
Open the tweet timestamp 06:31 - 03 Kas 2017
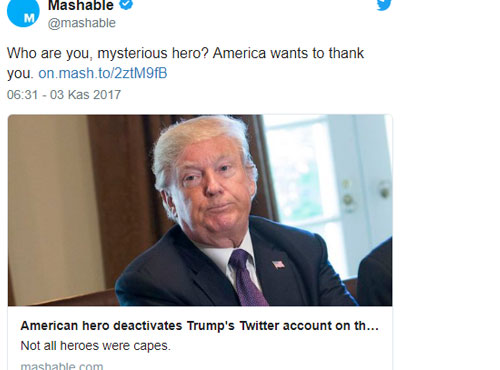point(64,95)
